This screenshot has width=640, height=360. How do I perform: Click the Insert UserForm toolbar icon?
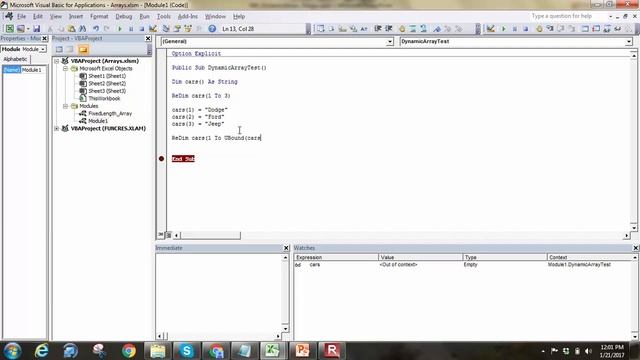[x=20, y=29]
